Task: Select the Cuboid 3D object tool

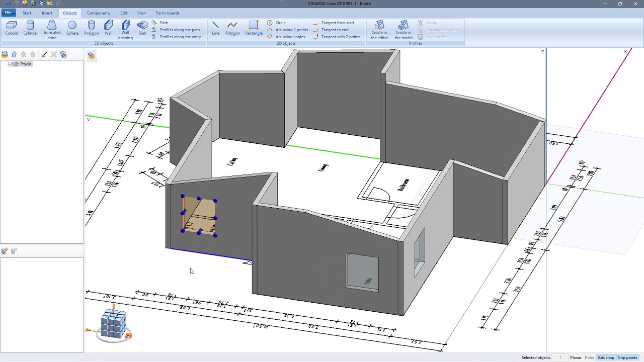Action: click(x=12, y=28)
